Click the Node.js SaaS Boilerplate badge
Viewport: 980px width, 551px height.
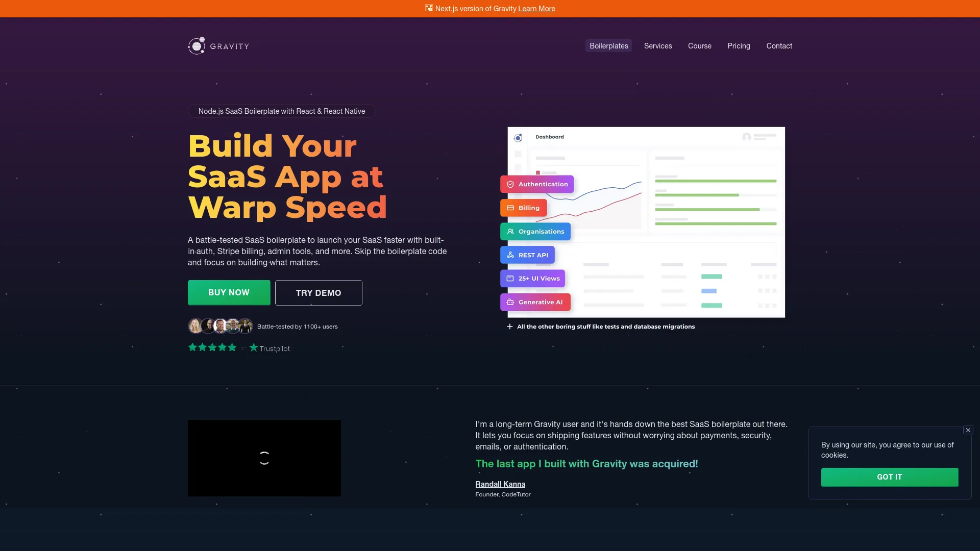pyautogui.click(x=282, y=111)
